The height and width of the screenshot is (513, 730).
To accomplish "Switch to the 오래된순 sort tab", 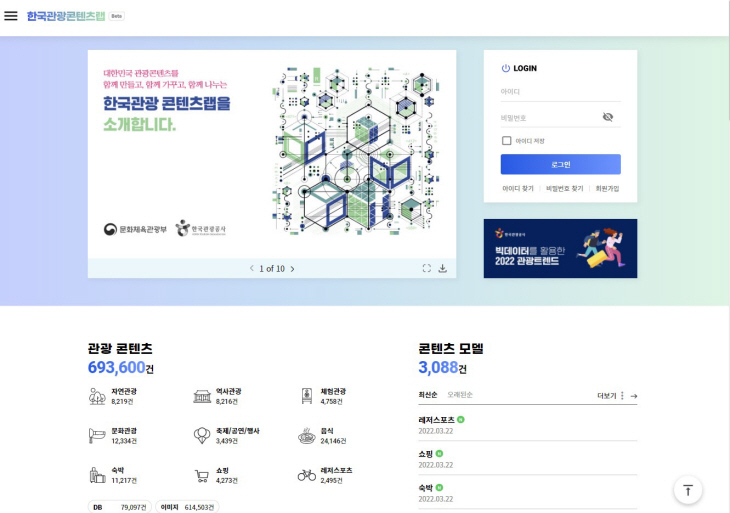I will (460, 395).
